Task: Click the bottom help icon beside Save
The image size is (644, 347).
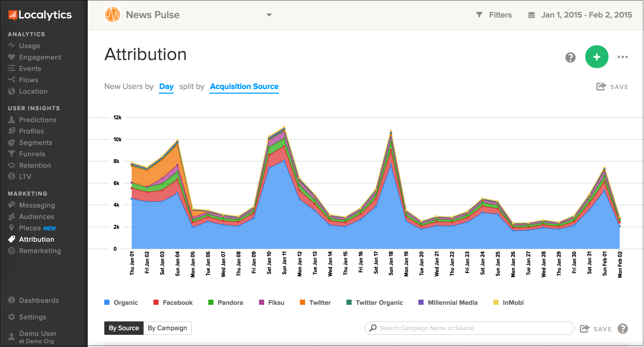Action: tap(623, 329)
